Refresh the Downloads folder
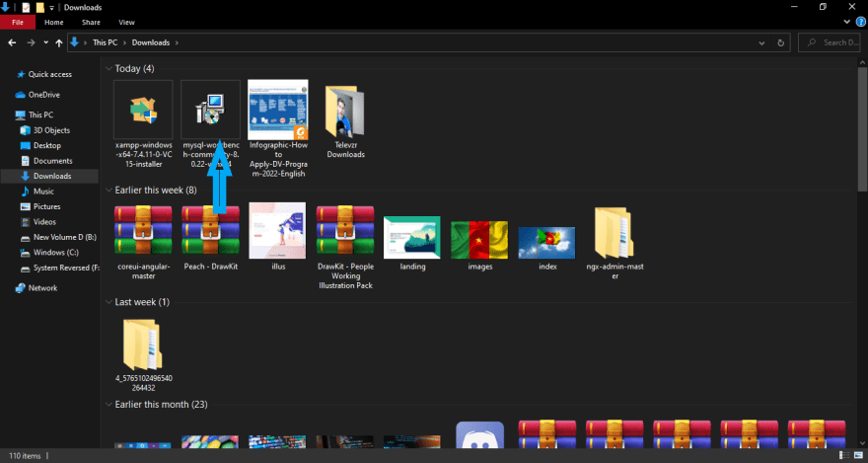The width and height of the screenshot is (868, 463). (780, 42)
